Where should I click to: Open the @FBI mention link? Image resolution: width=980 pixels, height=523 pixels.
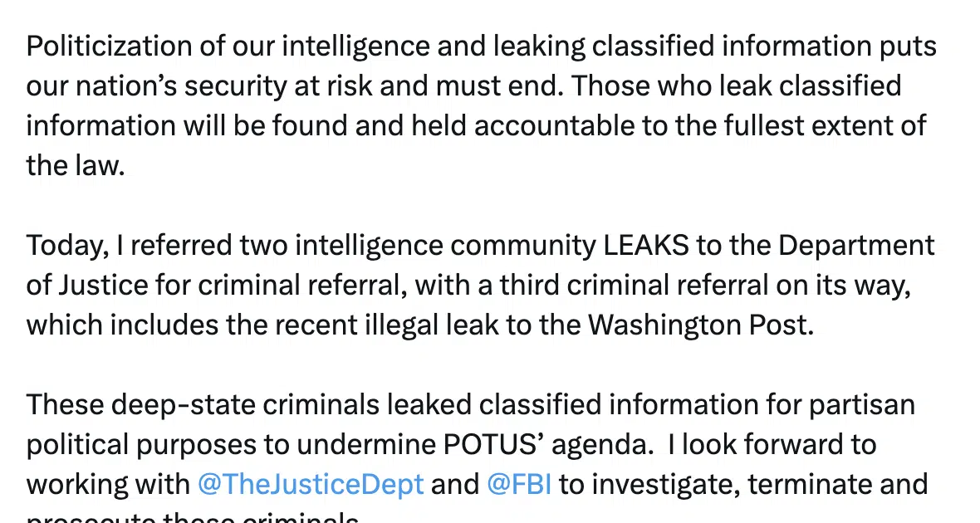click(519, 484)
